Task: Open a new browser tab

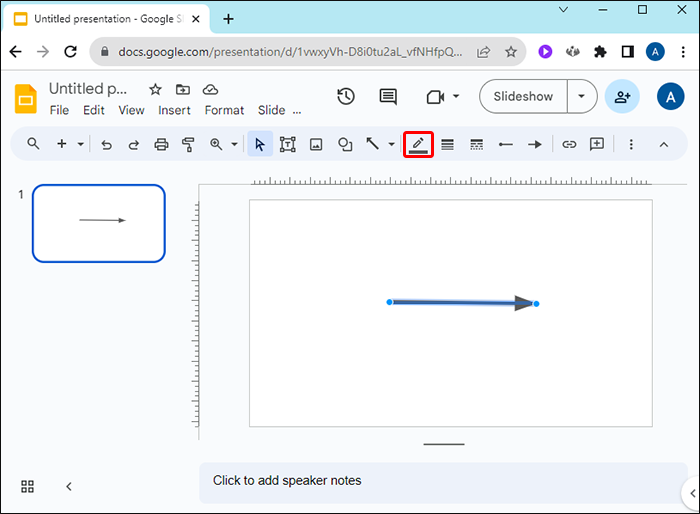Action: (228, 19)
